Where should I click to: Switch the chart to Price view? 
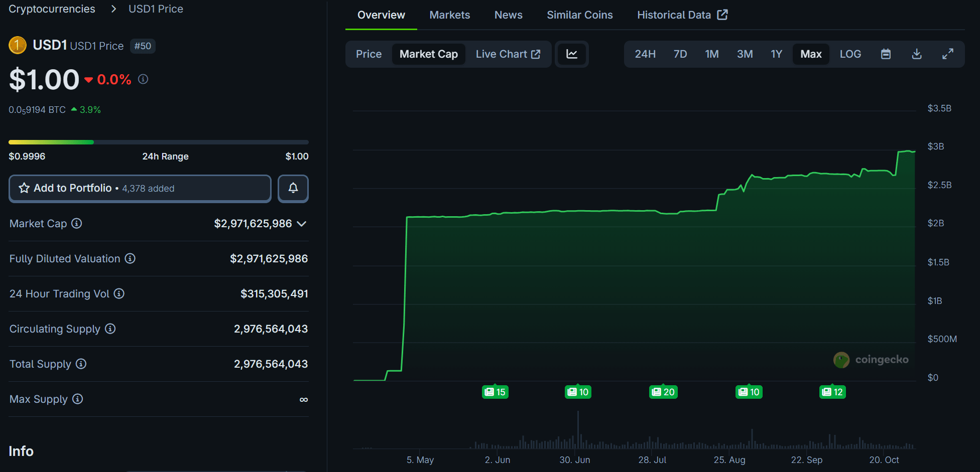tap(369, 54)
